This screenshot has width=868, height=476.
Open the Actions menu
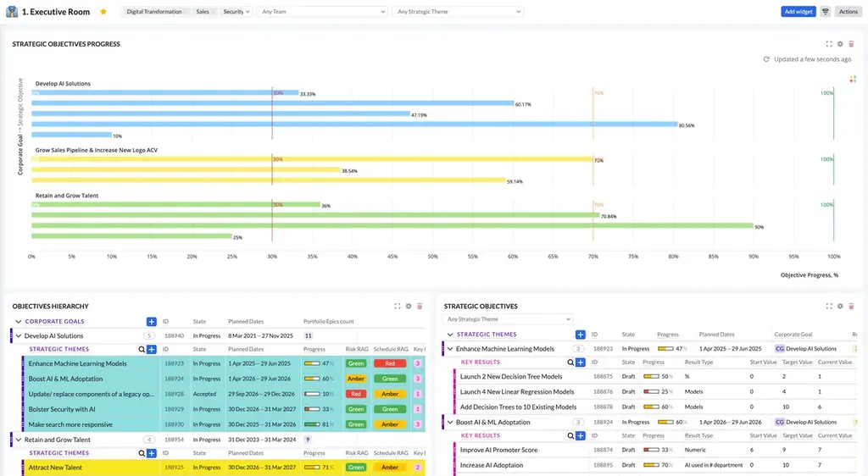click(x=848, y=12)
